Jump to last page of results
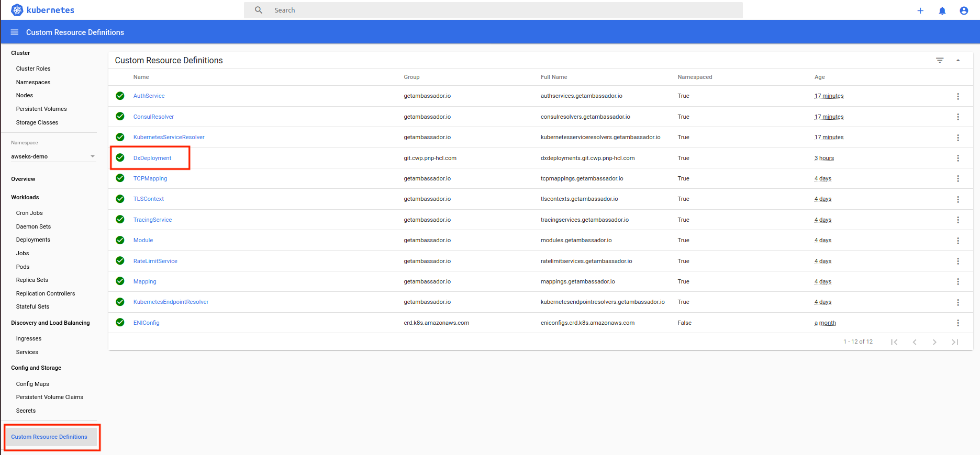Screen dimensions: 980x455 [x=955, y=342]
